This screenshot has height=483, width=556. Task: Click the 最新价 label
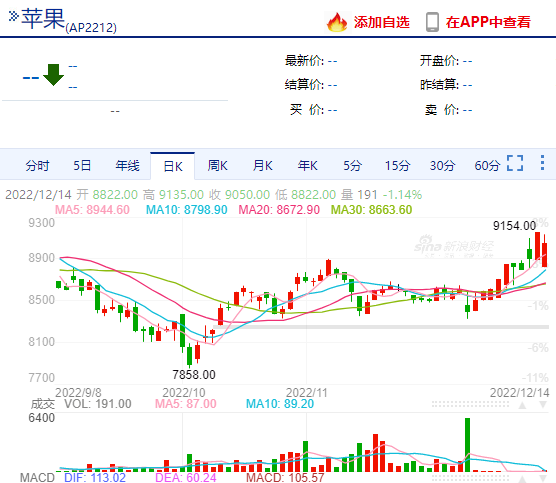tap(304, 61)
